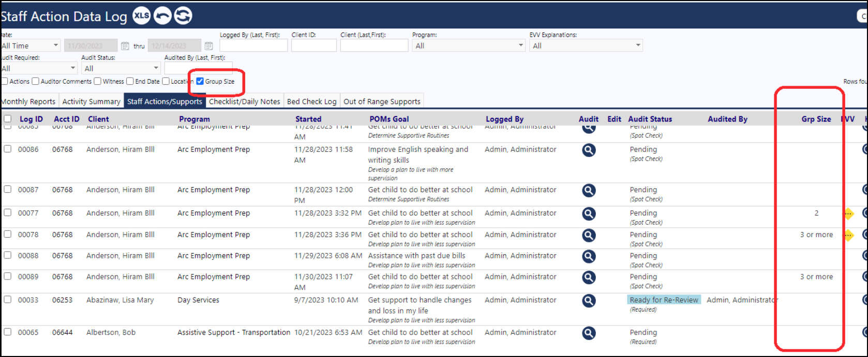Screen dimensions: 868x357
Task: Open audit magnifier for log 00078
Action: [x=589, y=236]
